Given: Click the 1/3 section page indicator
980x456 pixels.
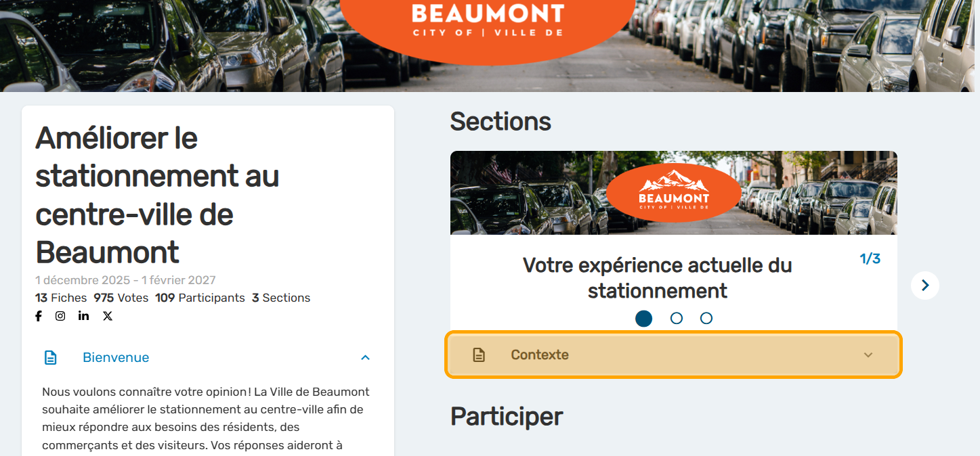Looking at the screenshot, I should click(x=870, y=258).
